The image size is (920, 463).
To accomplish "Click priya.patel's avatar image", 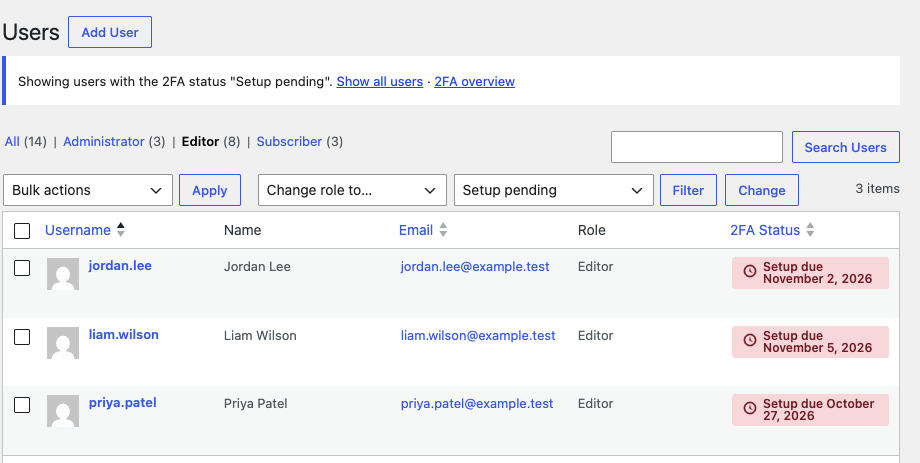I will tap(63, 411).
